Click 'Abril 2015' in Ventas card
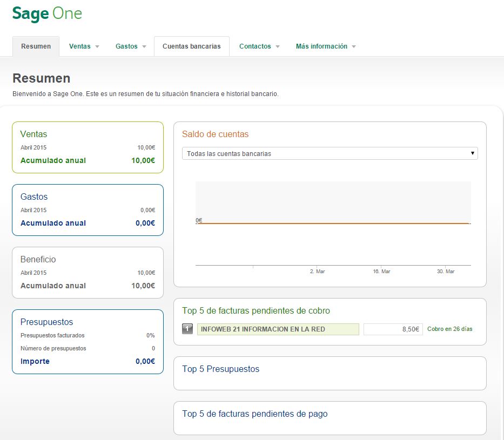 [x=33, y=147]
